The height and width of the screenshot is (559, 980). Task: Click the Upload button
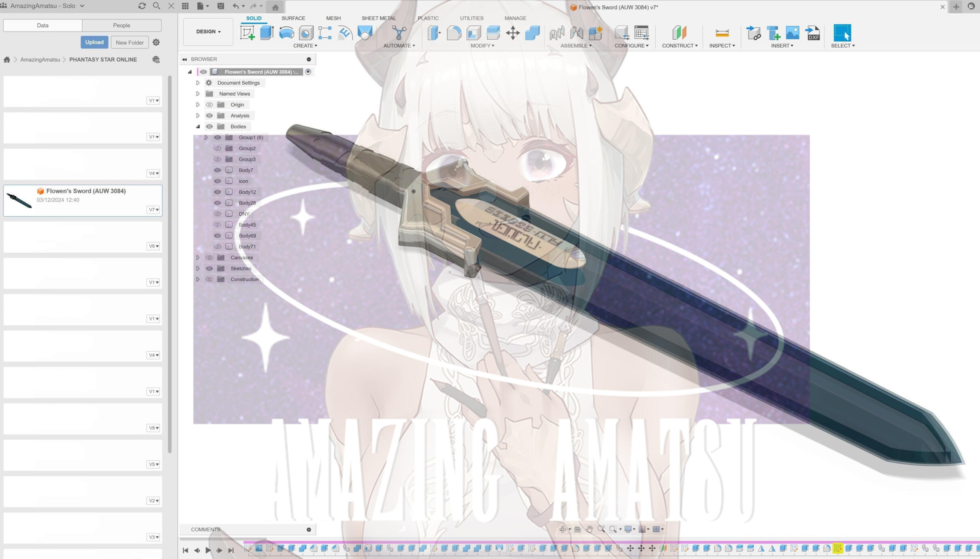[x=94, y=42]
